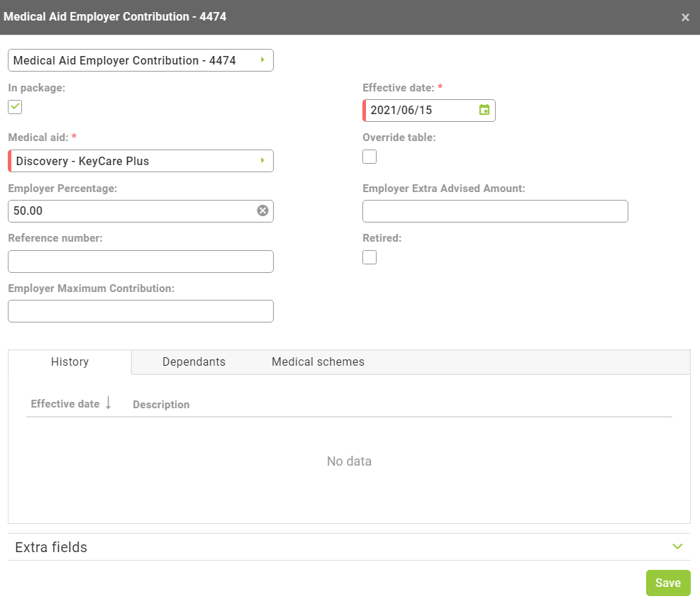Enable the Override table checkbox

370,157
